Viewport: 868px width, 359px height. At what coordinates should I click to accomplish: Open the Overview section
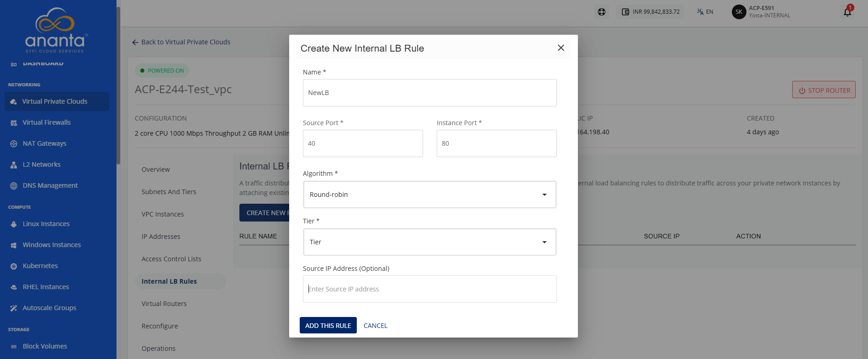point(156,169)
